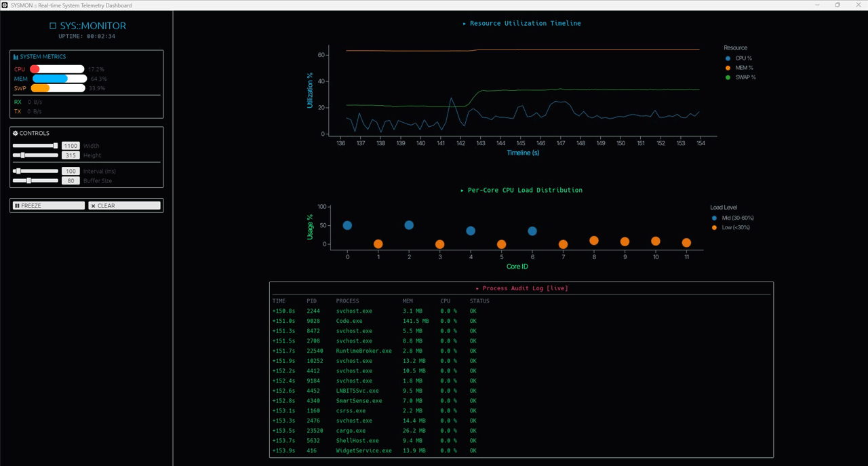Toggle the SWAP % legend entry
868x466 pixels.
pos(741,77)
